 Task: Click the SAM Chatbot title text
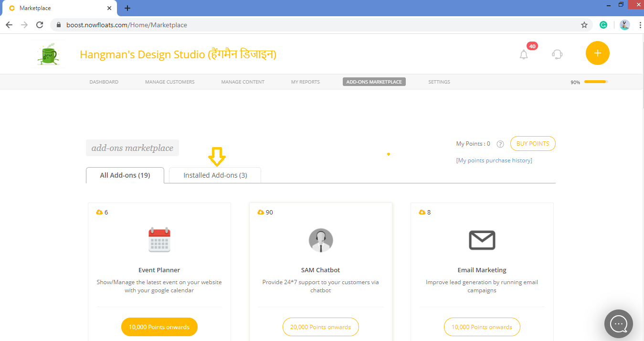(x=320, y=270)
